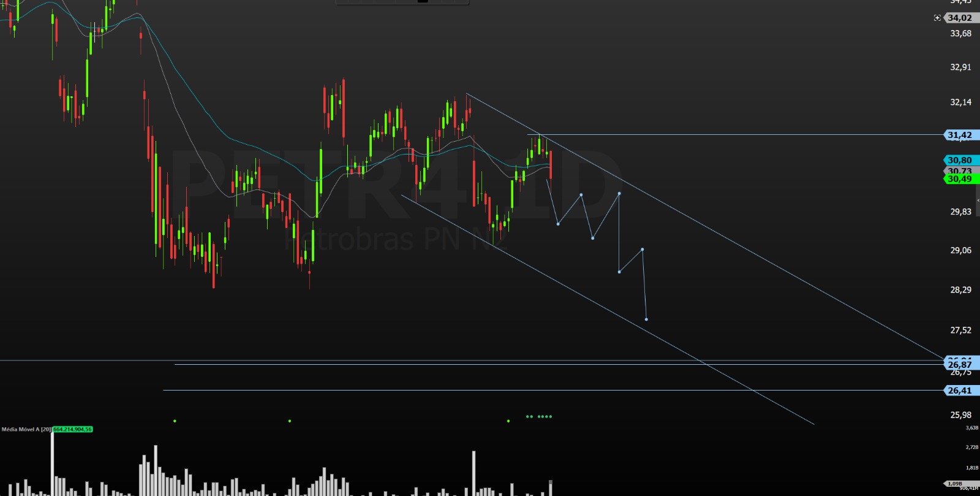Select the 31,42 horizontal line price label
980x496 pixels.
tap(960, 135)
